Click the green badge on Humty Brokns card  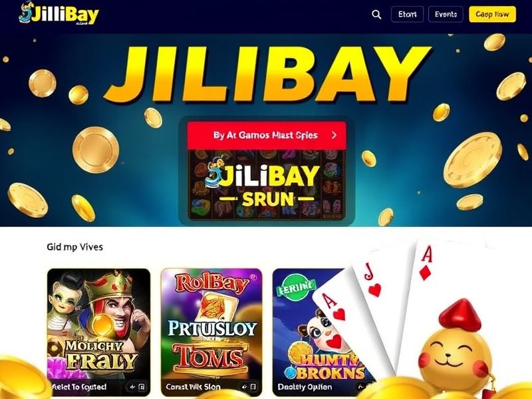(296, 289)
